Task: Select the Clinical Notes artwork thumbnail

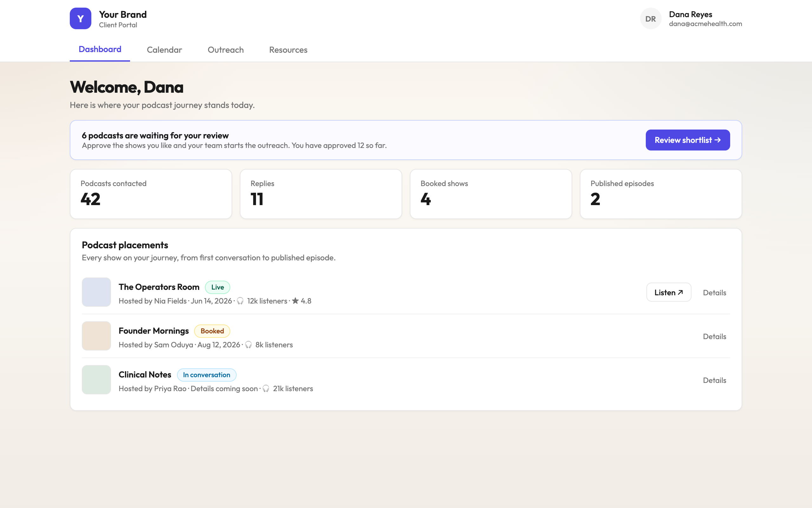Action: point(96,380)
